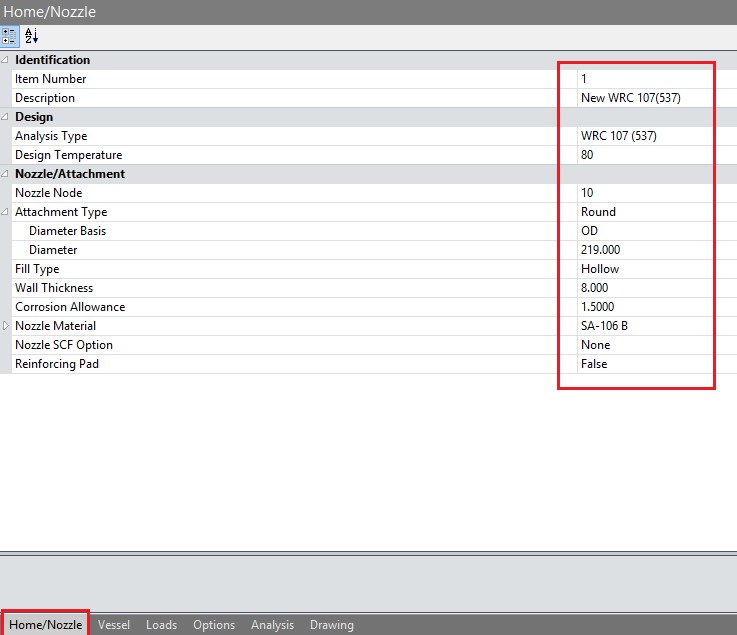737x635 pixels.
Task: Click the Design category header text
Action: pyautogui.click(x=34, y=117)
